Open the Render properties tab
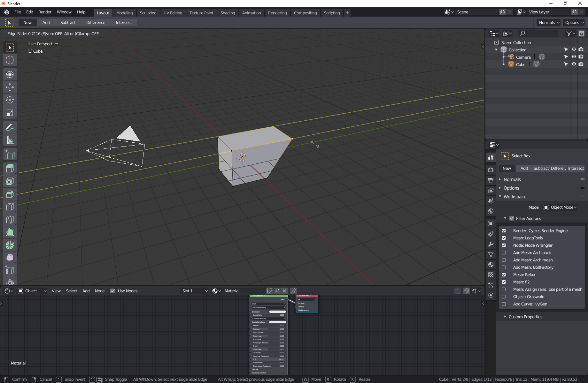588x383 pixels. [x=491, y=170]
